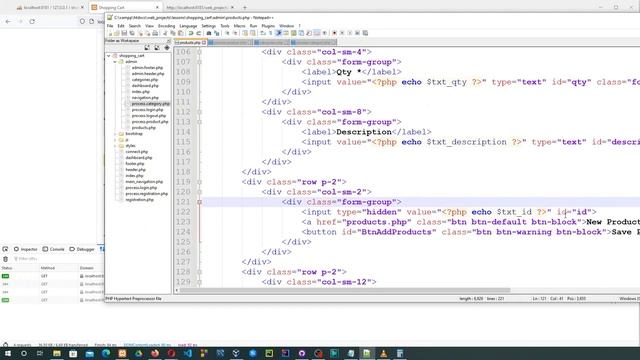This screenshot has height=360, width=640.
Task: Select main_navigation.php in the file tree
Action: (144, 182)
